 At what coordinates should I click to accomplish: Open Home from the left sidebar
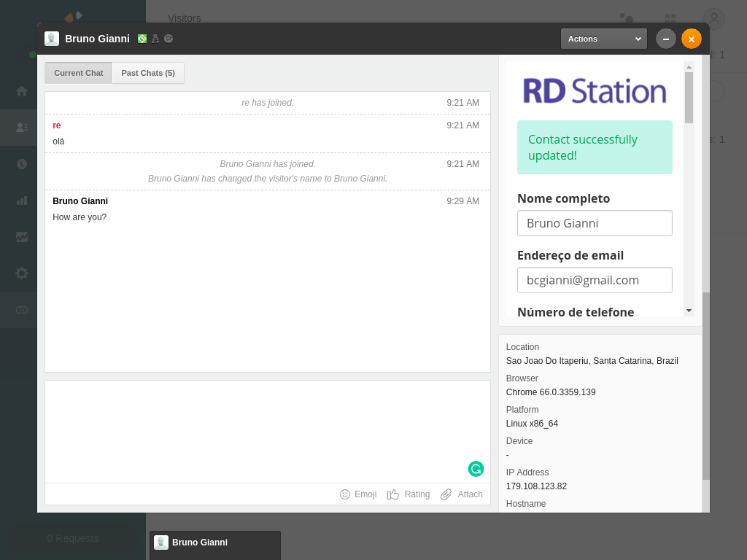click(22, 91)
